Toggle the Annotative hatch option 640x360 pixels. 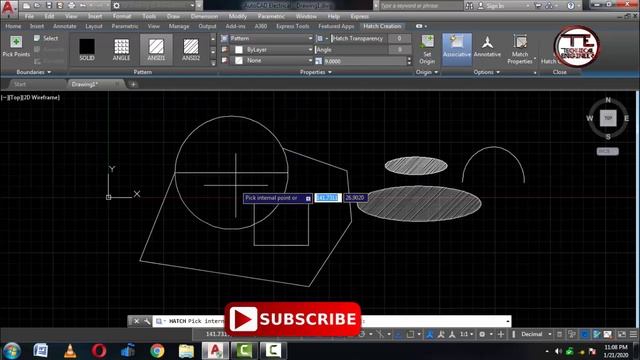coord(487,47)
